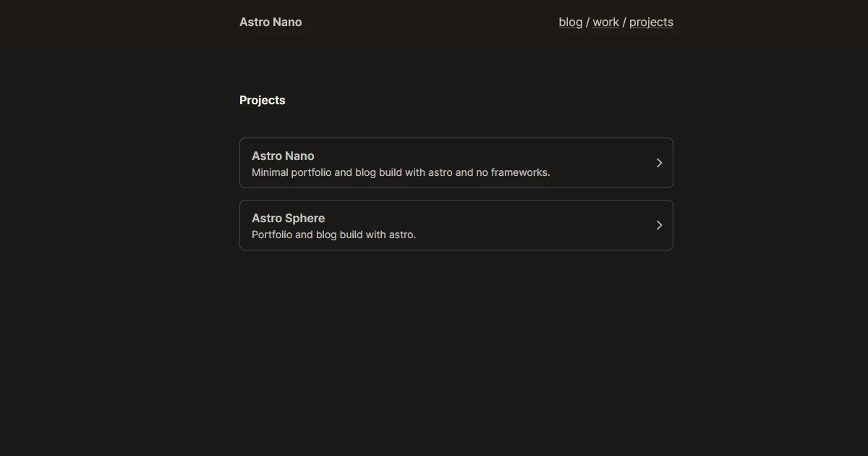This screenshot has height=456, width=868.
Task: Open the Astro Nano project card
Action: pos(456,163)
